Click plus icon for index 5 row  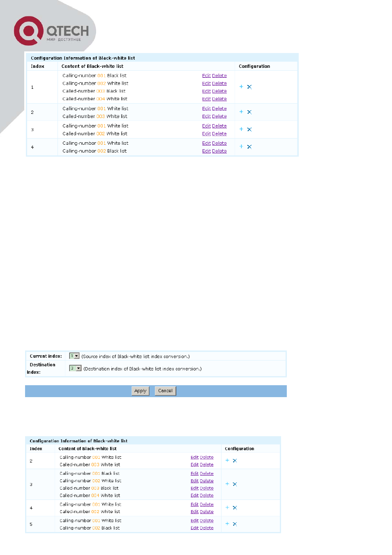227,524
